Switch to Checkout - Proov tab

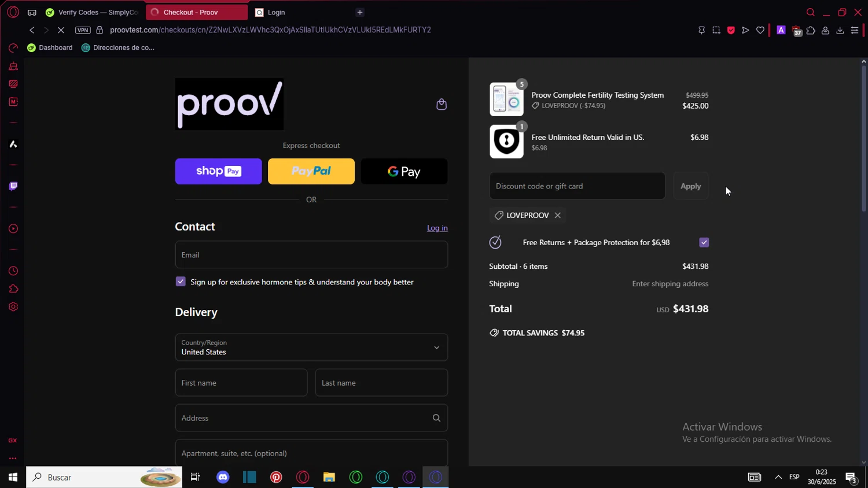(x=197, y=12)
